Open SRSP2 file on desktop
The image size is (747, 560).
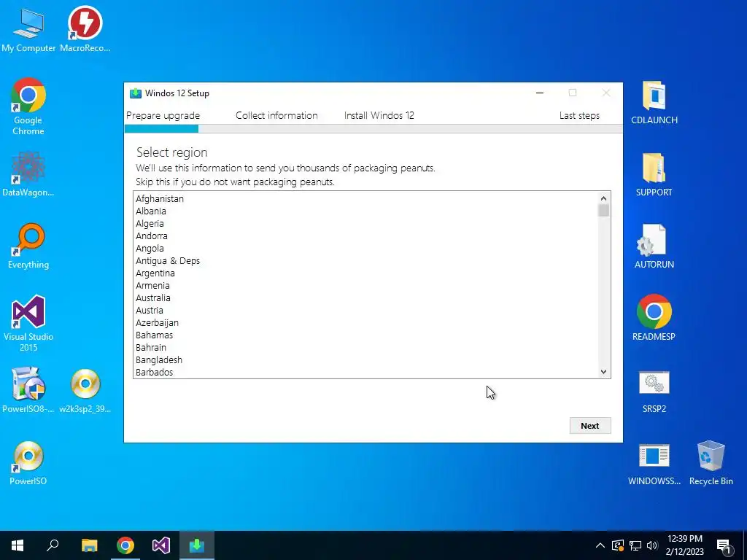coord(654,392)
